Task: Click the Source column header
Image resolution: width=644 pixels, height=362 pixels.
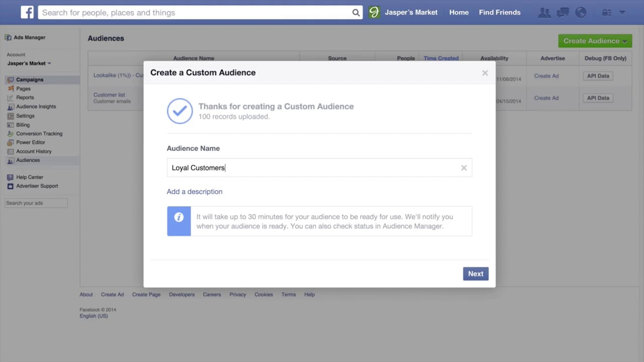Action: 337,58
